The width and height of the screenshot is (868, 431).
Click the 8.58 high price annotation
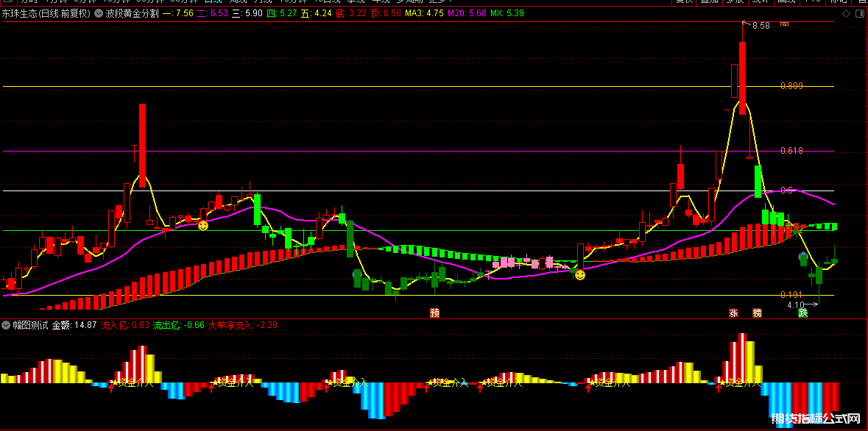click(761, 26)
